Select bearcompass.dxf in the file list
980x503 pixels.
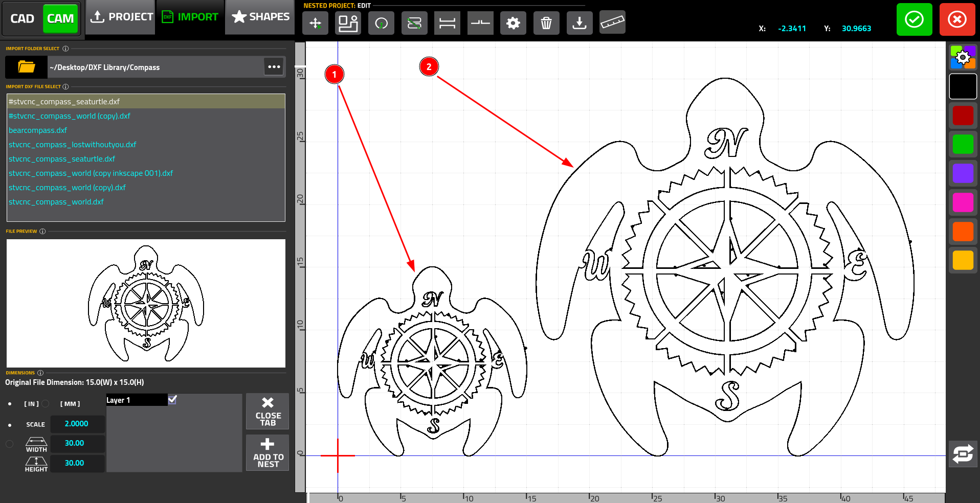pyautogui.click(x=38, y=130)
